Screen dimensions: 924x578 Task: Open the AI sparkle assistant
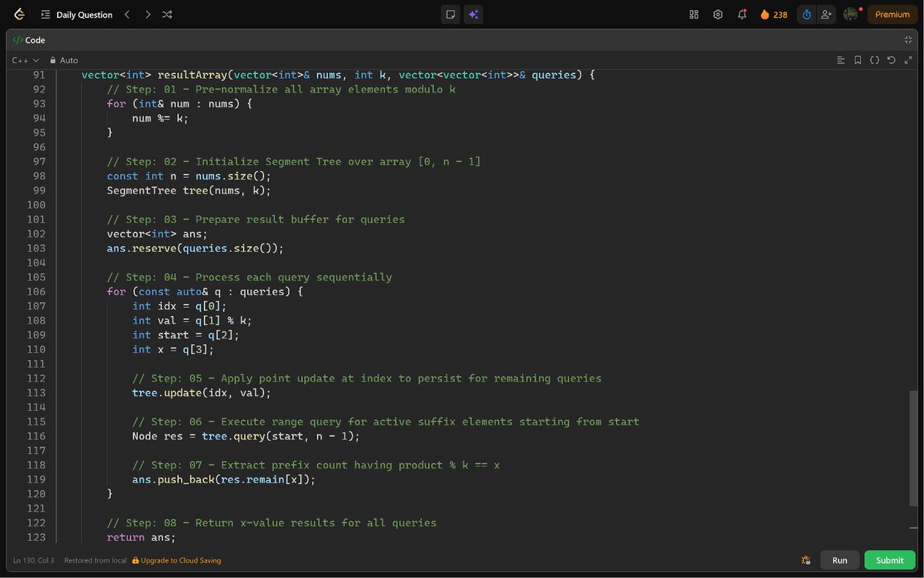[474, 15]
